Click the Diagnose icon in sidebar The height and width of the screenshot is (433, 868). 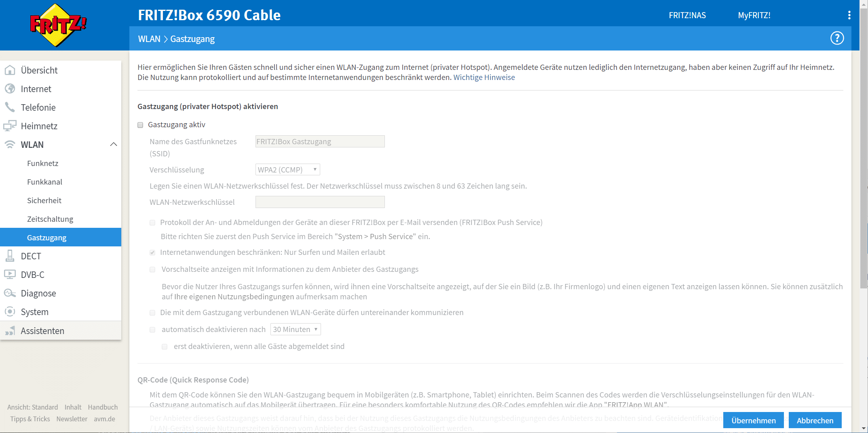click(x=10, y=293)
